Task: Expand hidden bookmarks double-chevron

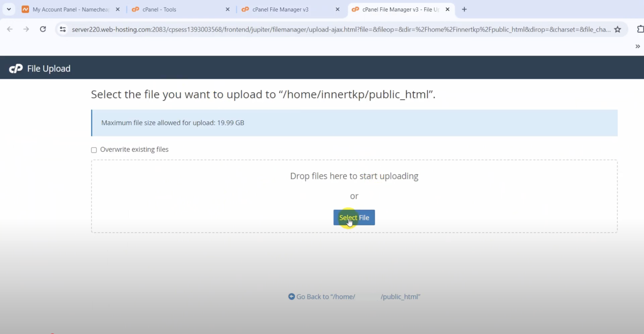Action: tap(638, 46)
